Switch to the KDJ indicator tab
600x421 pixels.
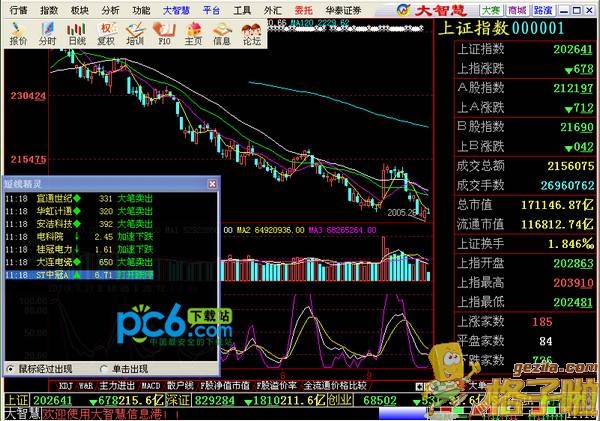65,386
